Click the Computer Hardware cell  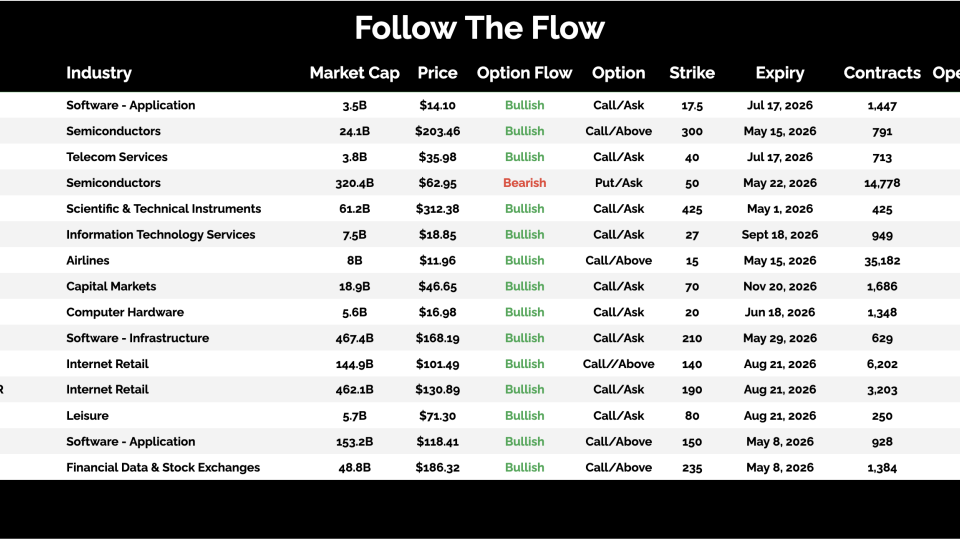coord(125,312)
